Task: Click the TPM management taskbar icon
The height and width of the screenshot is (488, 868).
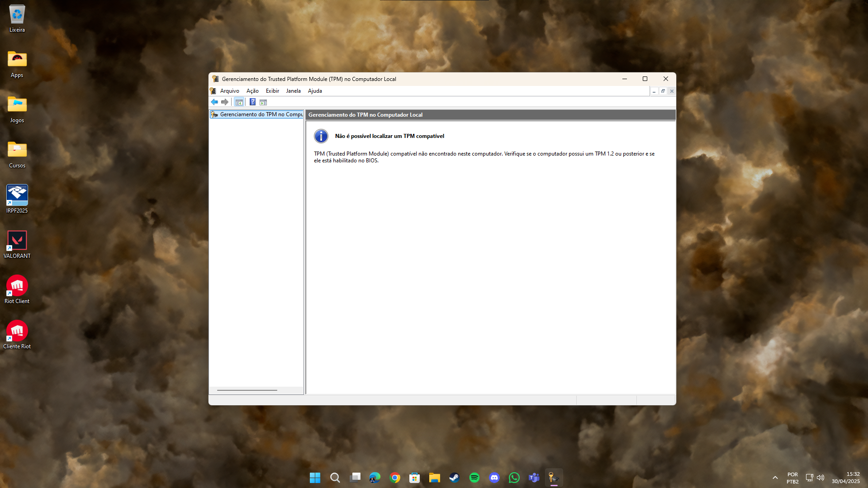Action: [554, 478]
